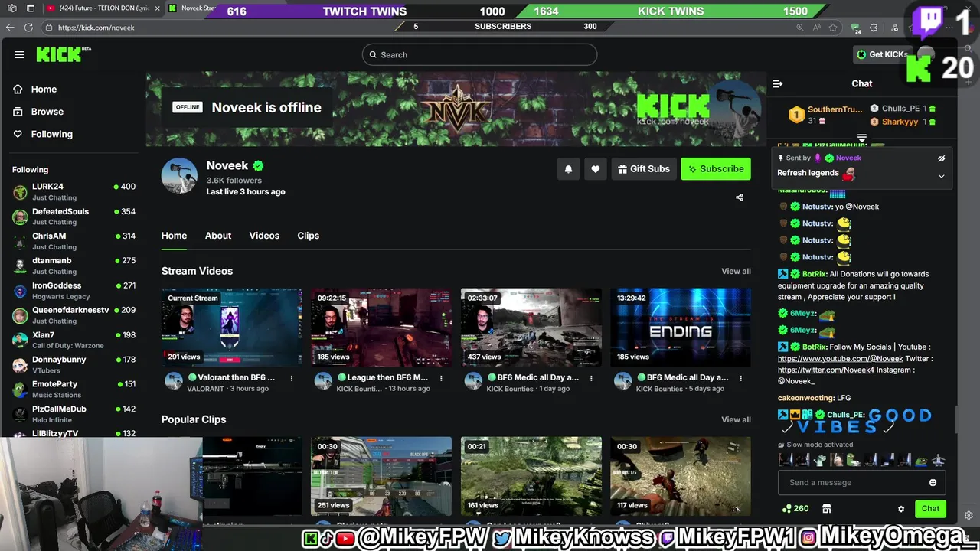
Task: Select the channel Home tab
Action: 174,236
